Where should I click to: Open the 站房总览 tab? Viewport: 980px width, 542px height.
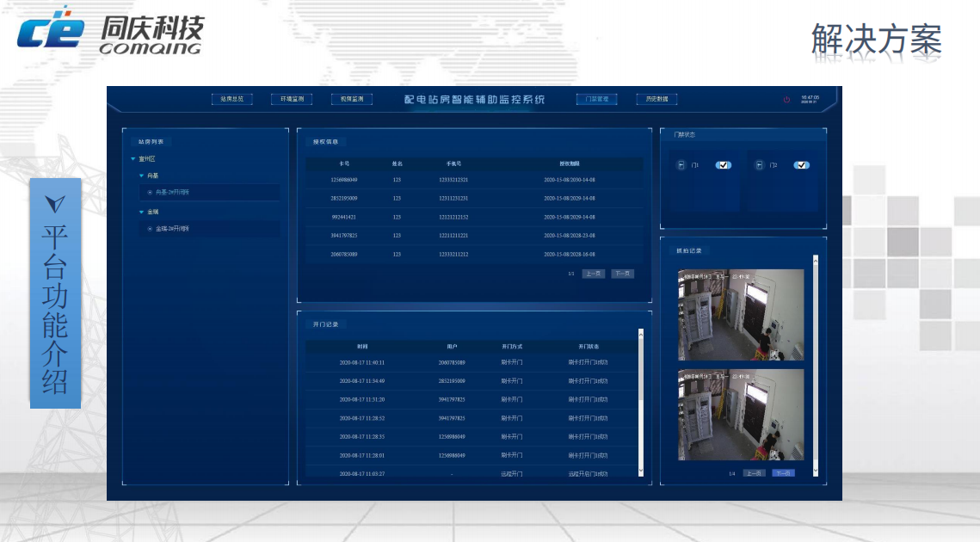[231, 99]
